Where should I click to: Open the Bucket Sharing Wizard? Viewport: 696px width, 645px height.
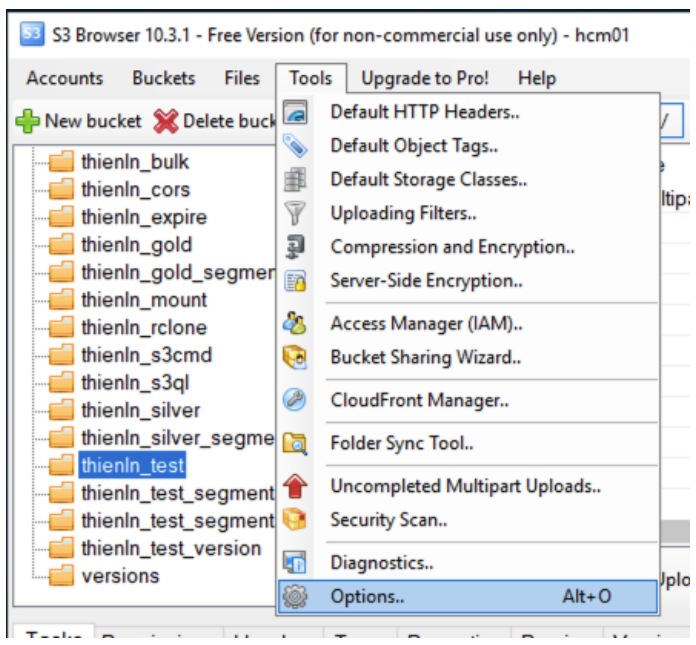click(x=426, y=357)
